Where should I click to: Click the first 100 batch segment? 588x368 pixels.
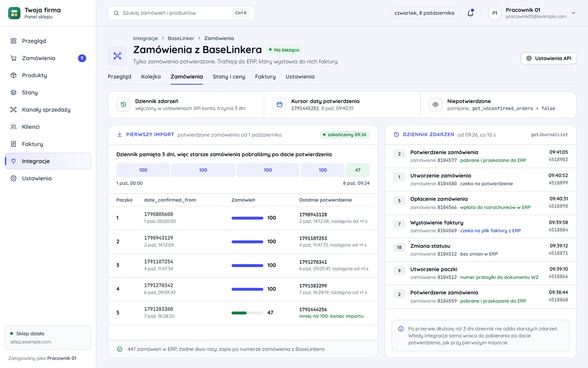coord(143,170)
